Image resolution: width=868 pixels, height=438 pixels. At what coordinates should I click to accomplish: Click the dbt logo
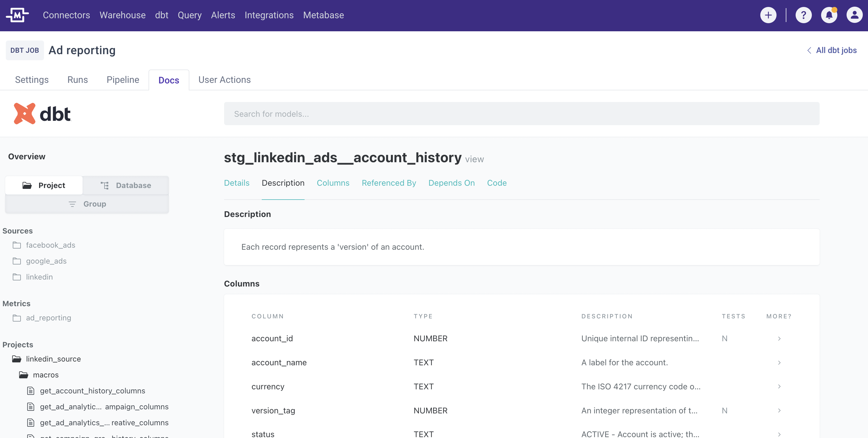click(43, 114)
